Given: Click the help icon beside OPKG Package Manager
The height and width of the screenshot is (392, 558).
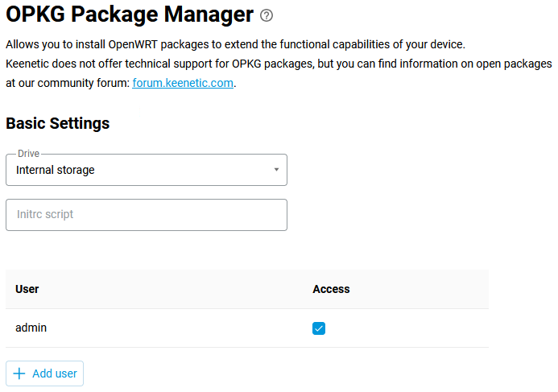Looking at the screenshot, I should (267, 15).
